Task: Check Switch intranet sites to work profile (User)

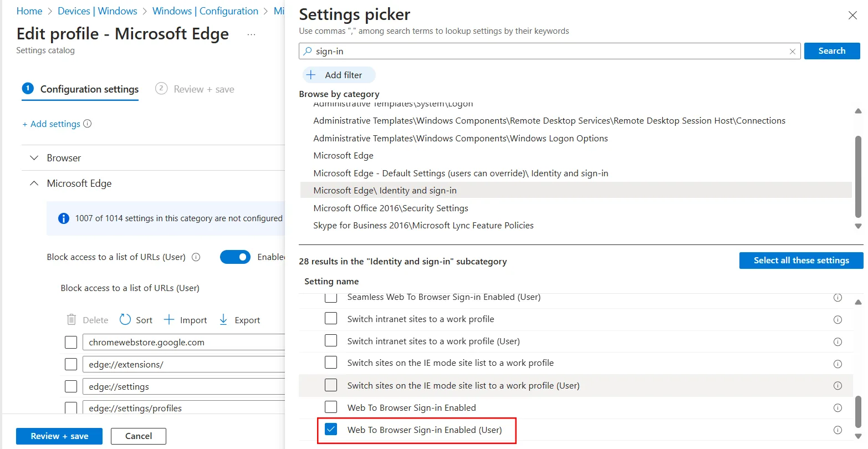Action: 331,340
